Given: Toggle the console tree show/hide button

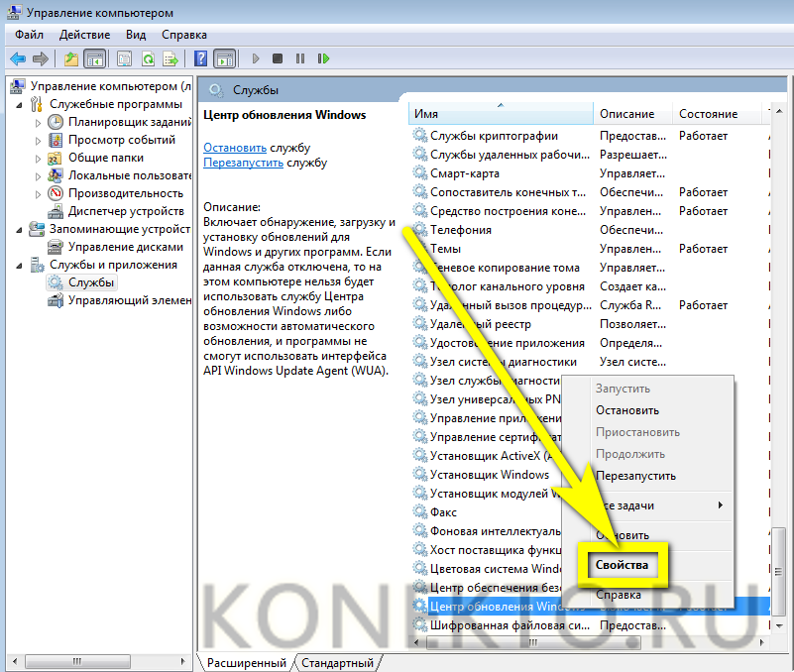Looking at the screenshot, I should coord(95,58).
